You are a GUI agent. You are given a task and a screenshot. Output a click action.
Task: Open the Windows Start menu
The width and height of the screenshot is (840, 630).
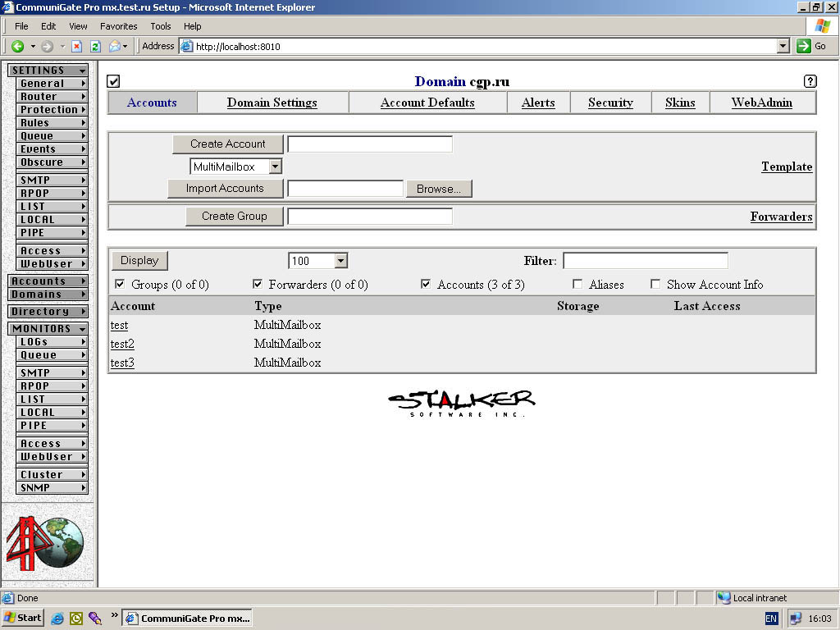pos(22,618)
